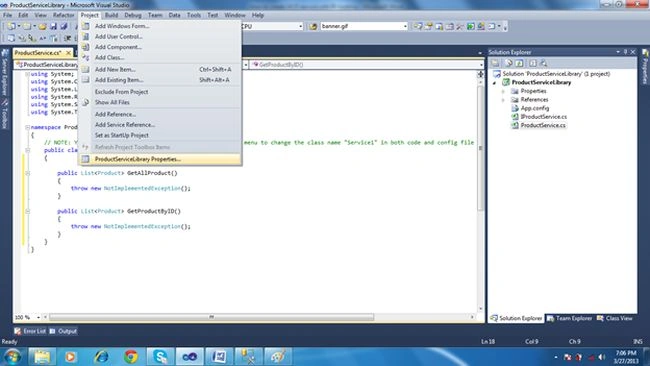This screenshot has height=366, width=650.
Task: Switch to Team Explorer tab
Action: [569, 318]
